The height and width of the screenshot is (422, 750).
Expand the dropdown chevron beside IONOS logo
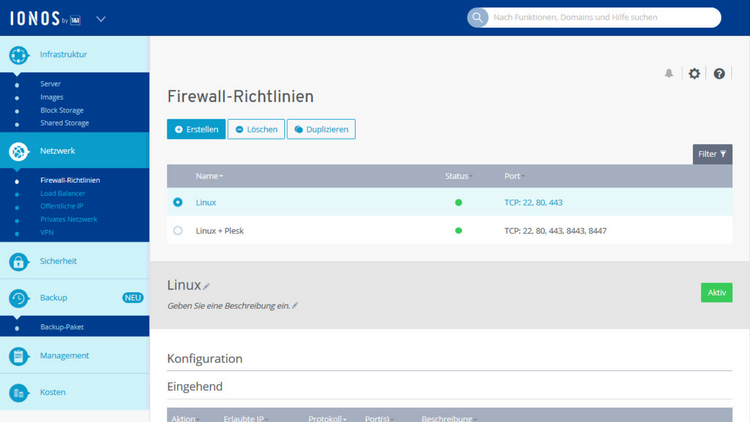[101, 19]
